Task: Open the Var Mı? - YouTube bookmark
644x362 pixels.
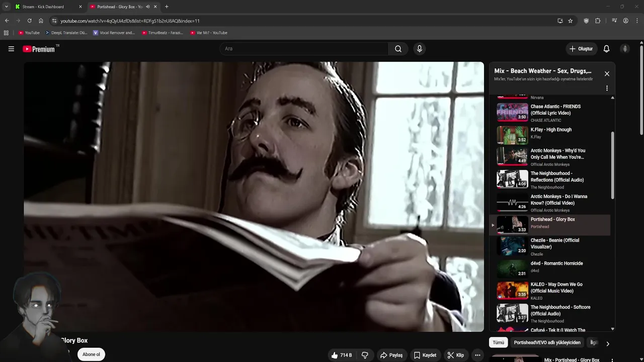Action: click(209, 33)
